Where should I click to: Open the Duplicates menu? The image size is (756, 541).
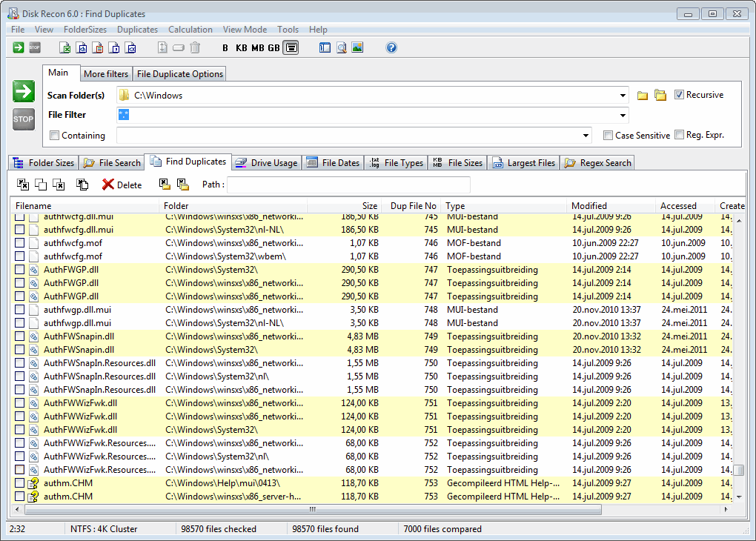pos(137,30)
